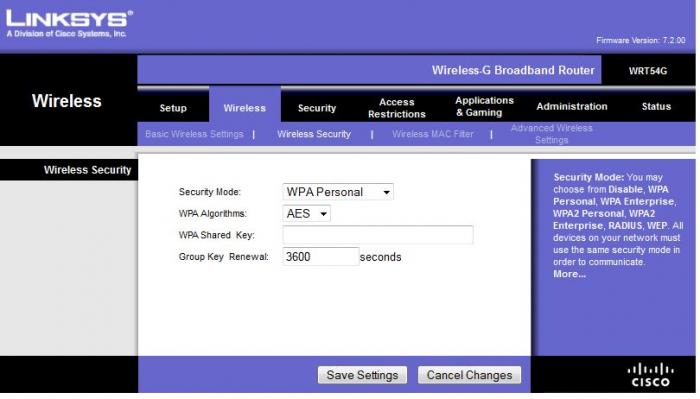This screenshot has width=700, height=399.
Task: View the Status tab
Action: [x=656, y=106]
